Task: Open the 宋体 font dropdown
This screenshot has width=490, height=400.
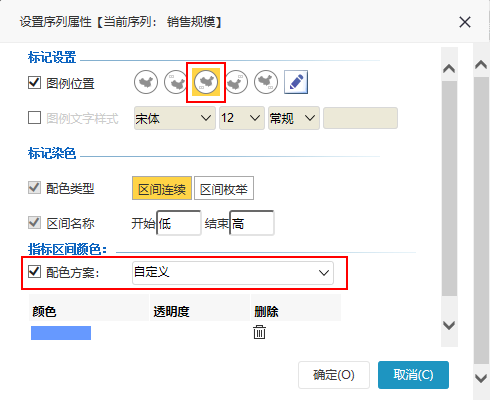Action: click(175, 118)
